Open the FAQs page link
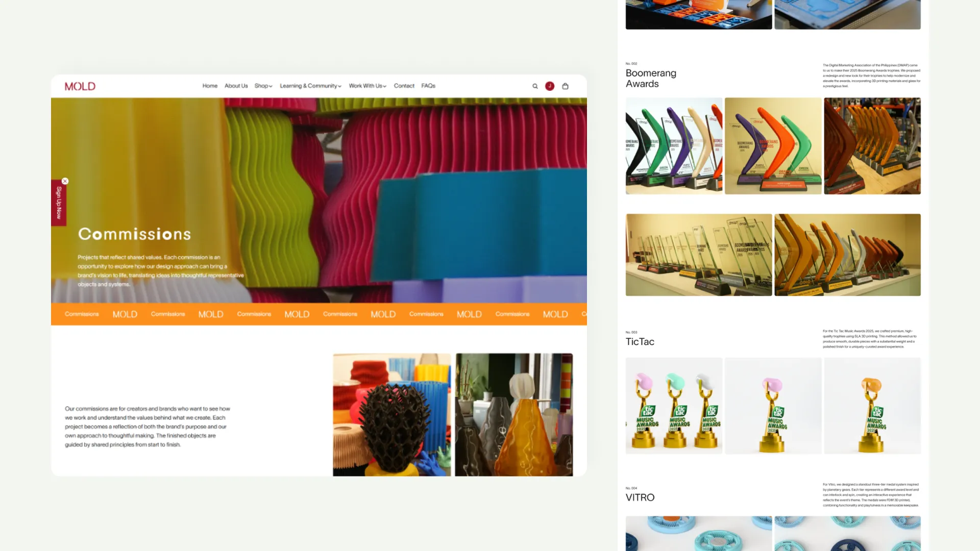This screenshot has width=980, height=551. pos(428,86)
